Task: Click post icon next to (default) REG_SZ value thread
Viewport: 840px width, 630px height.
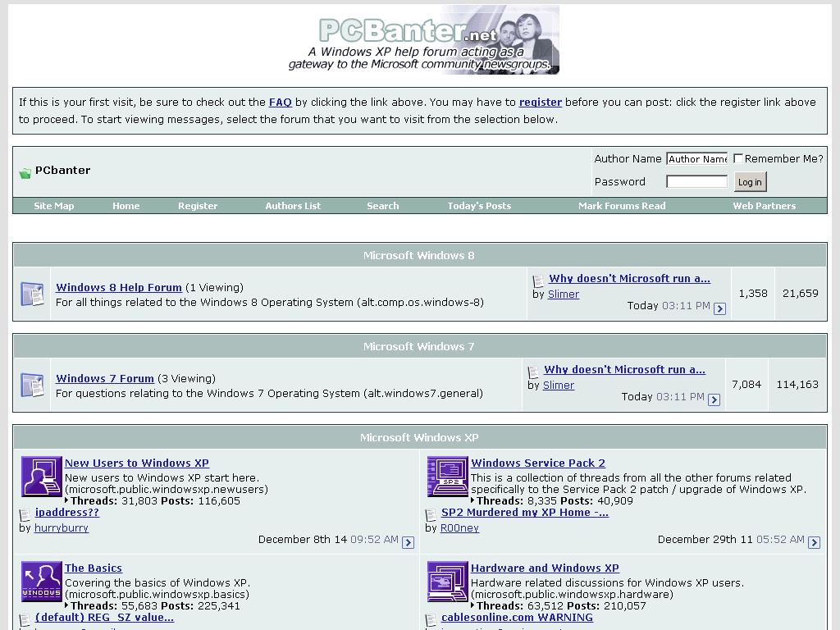Action: coord(25,620)
